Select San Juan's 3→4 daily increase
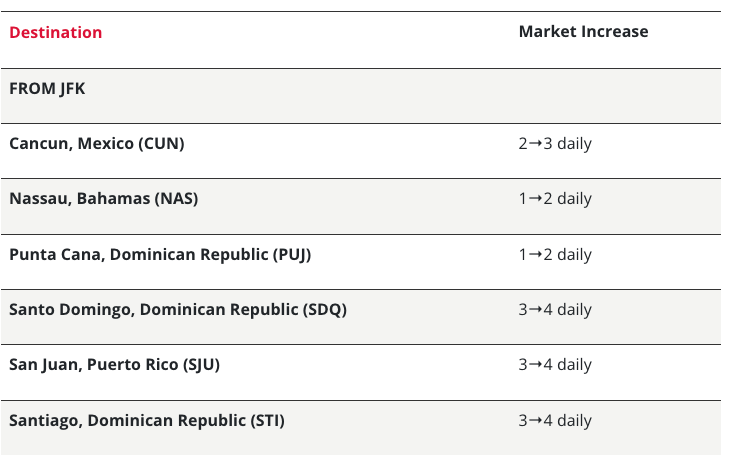Image resolution: width=731 pixels, height=466 pixels. coord(555,364)
